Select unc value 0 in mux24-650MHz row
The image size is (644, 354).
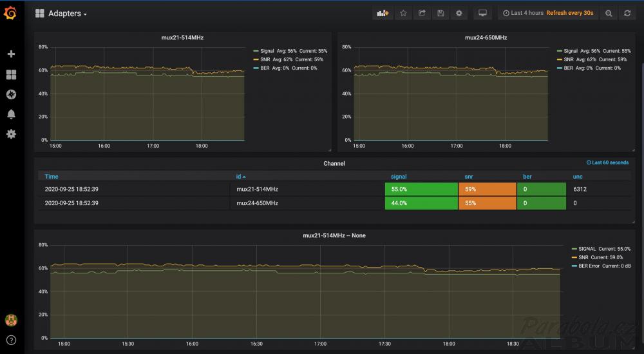(575, 203)
